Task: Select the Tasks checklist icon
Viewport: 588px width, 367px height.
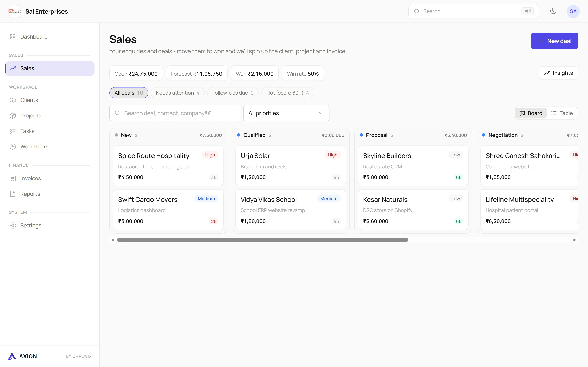Action: (13, 131)
